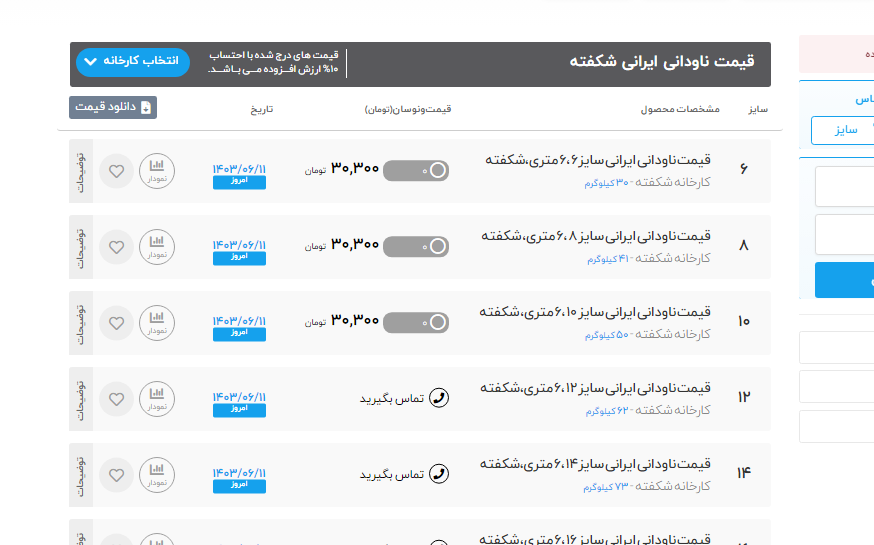Toggle the price switch for size 6

point(416,171)
